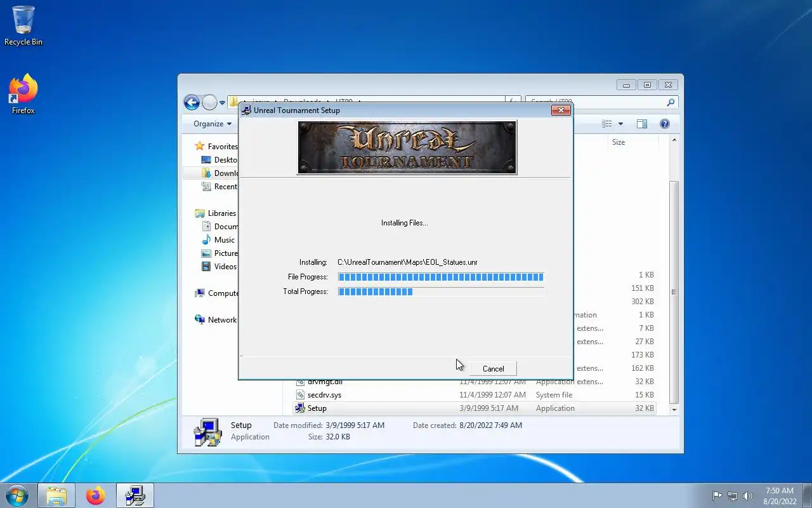Open File Explorer from the taskbar
The width and height of the screenshot is (812, 508).
56,495
